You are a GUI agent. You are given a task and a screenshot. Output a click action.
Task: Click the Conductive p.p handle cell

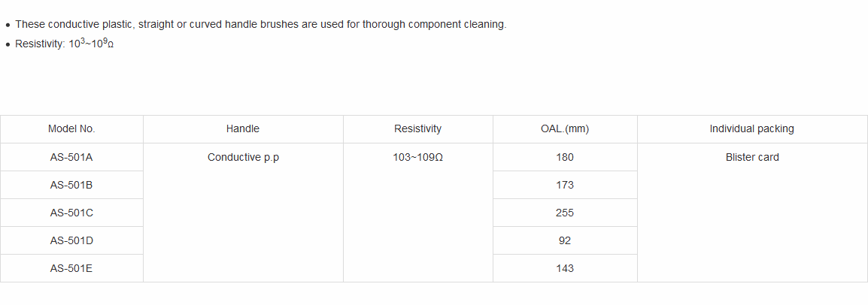[x=243, y=157]
